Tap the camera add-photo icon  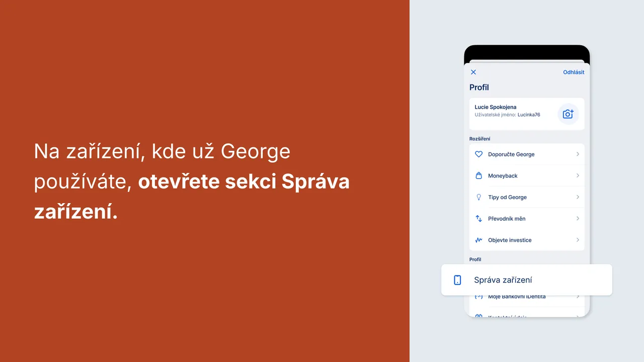[568, 114]
